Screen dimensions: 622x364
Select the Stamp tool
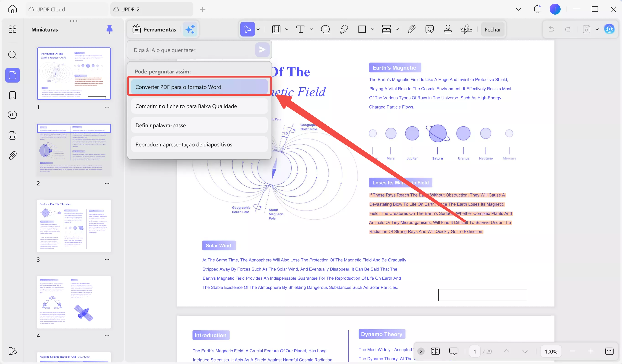coord(448,29)
